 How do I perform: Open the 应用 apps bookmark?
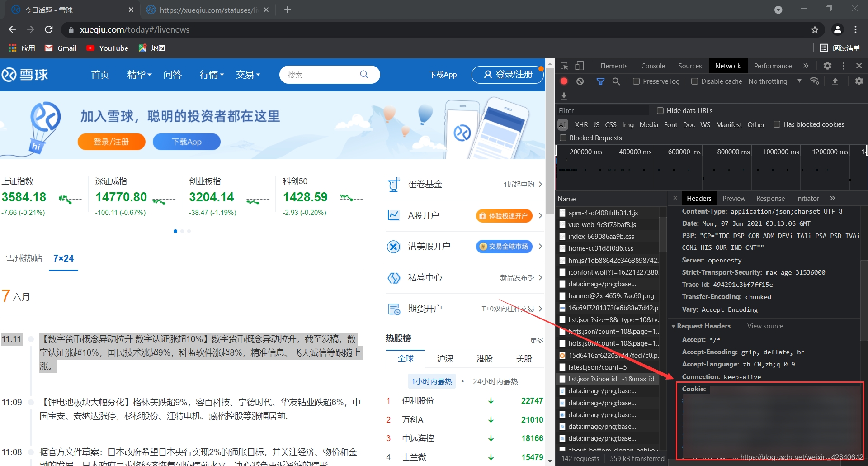click(22, 48)
